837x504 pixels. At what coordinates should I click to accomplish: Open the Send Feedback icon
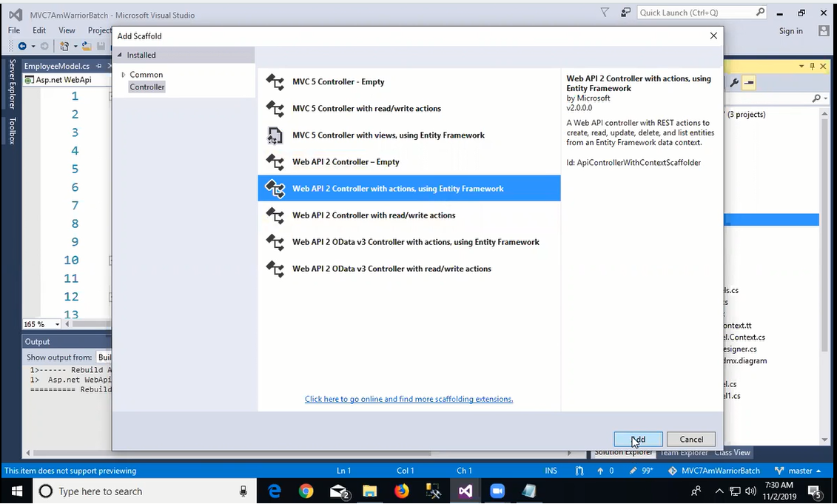(625, 13)
